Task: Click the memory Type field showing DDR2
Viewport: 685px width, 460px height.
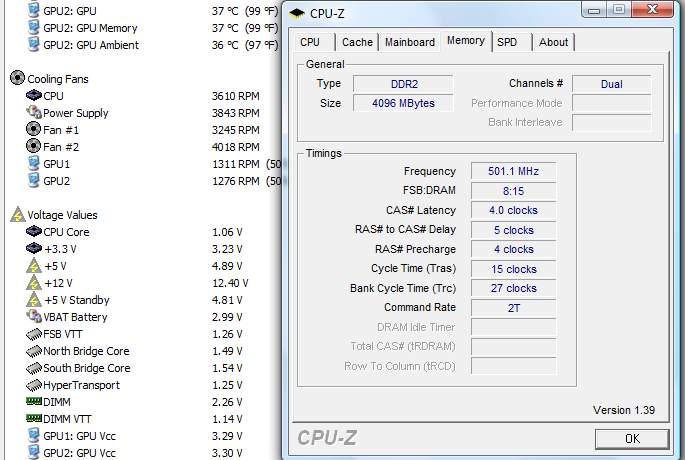Action: (x=403, y=84)
